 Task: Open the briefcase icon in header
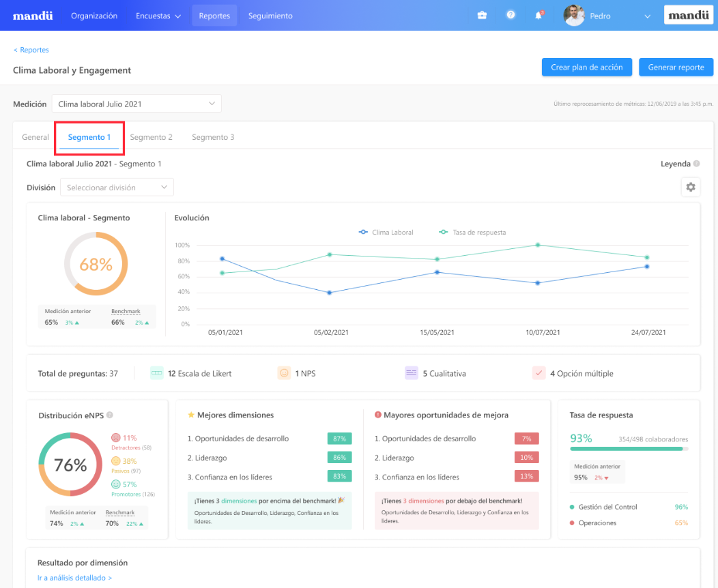(x=482, y=15)
